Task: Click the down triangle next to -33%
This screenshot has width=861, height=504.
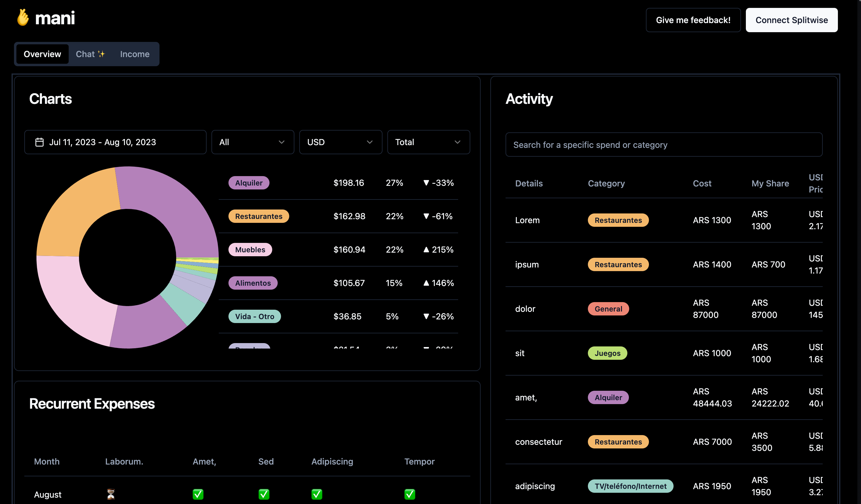Action: pos(426,183)
